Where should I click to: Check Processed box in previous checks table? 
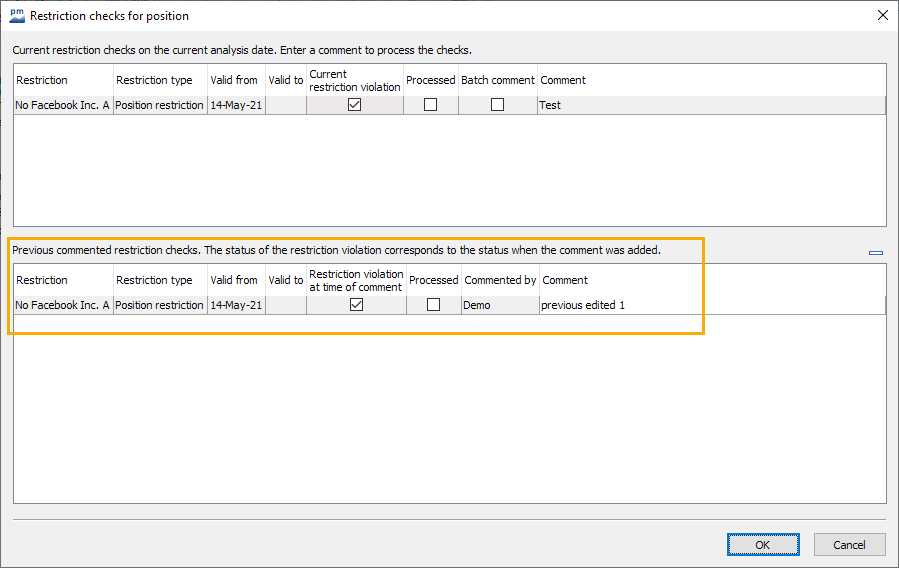click(x=433, y=305)
